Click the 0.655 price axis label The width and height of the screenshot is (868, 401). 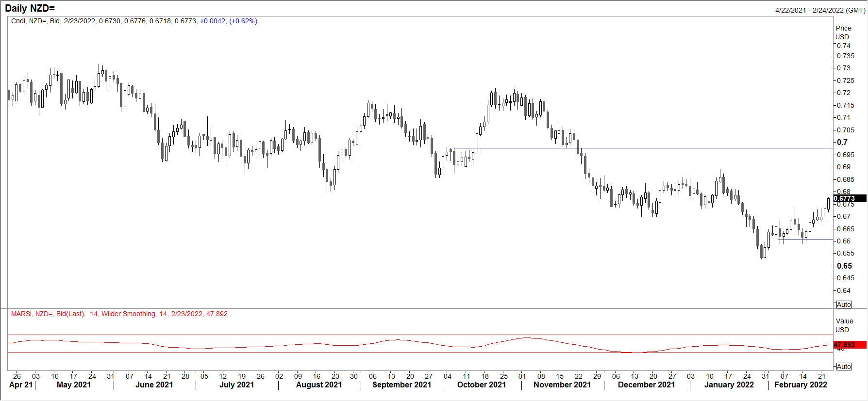tap(846, 253)
